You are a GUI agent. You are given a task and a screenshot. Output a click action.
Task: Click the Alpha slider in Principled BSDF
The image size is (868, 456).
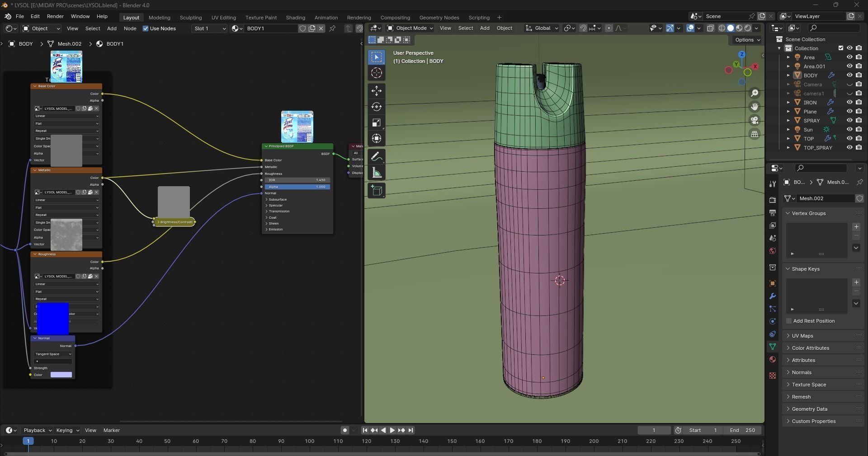tap(297, 187)
